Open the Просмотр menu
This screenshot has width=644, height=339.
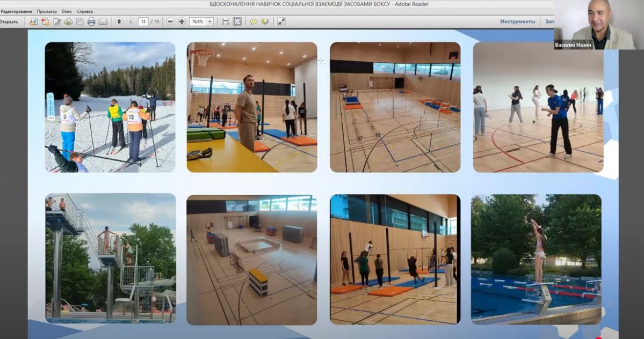(47, 11)
